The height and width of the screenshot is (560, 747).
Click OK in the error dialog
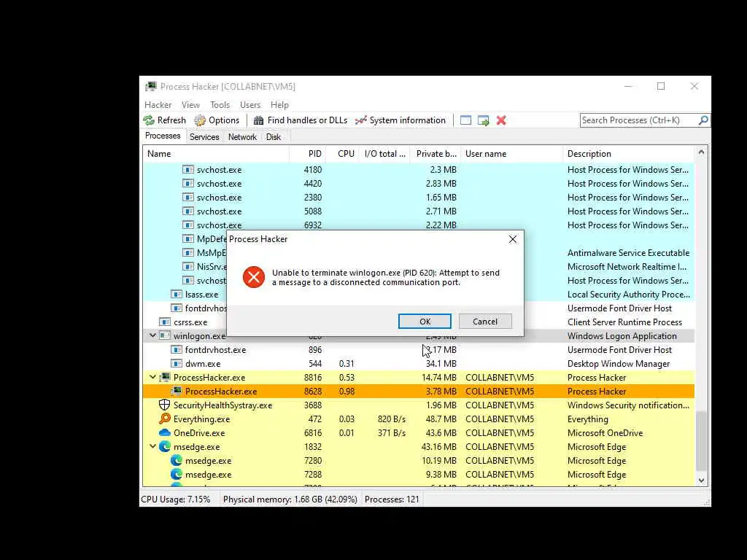click(x=425, y=322)
